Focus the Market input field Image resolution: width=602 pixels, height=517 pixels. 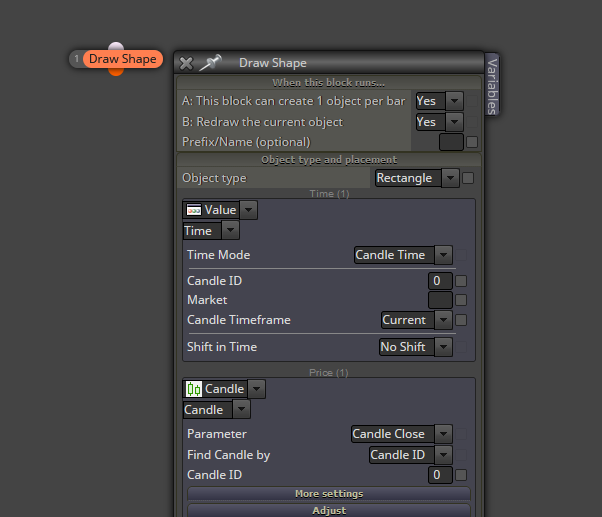point(440,300)
